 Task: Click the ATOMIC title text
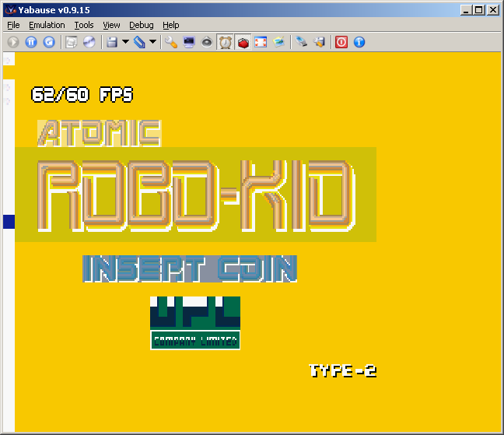100,133
